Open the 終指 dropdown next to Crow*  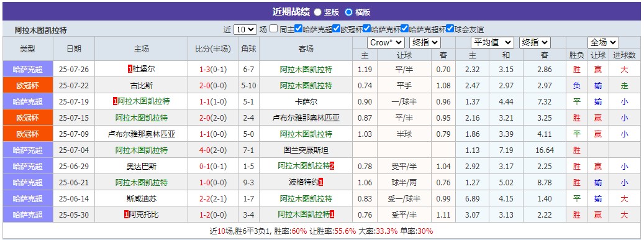(425, 43)
